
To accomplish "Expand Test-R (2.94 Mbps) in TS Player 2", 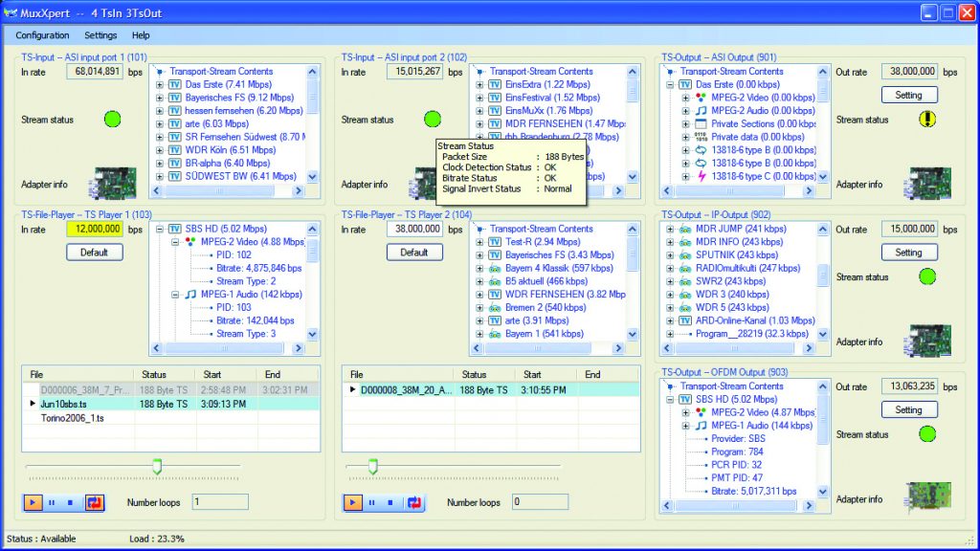I will click(x=479, y=242).
